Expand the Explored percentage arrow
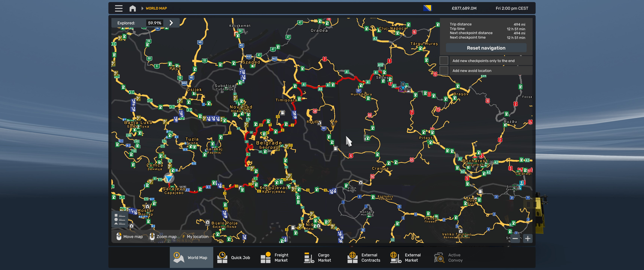This screenshot has width=644, height=270. [171, 23]
